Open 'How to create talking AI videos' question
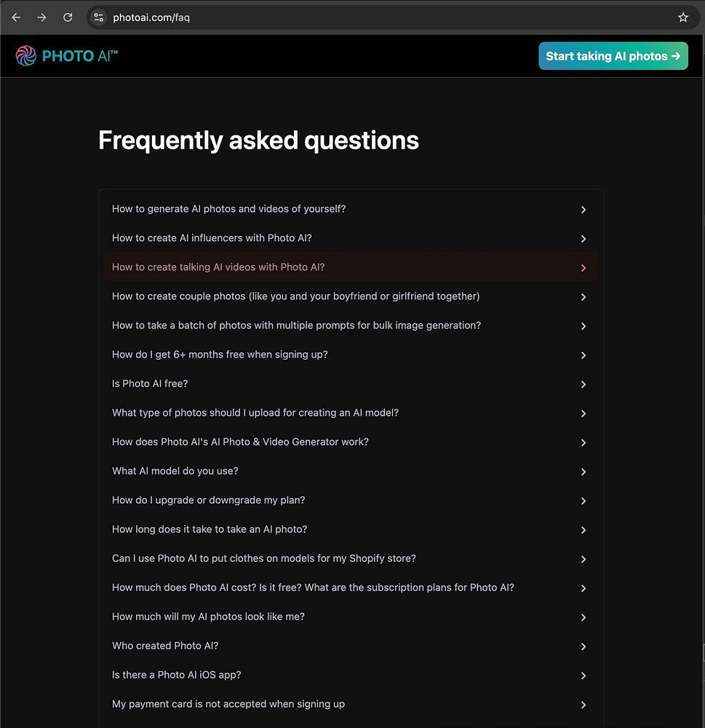The width and height of the screenshot is (705, 728). click(x=218, y=267)
